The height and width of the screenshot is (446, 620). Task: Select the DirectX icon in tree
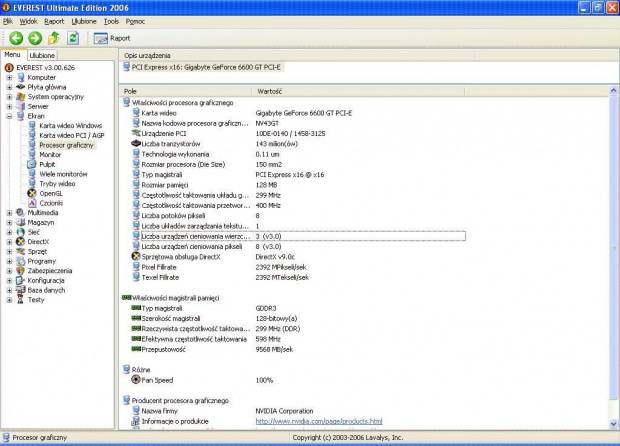point(21,242)
